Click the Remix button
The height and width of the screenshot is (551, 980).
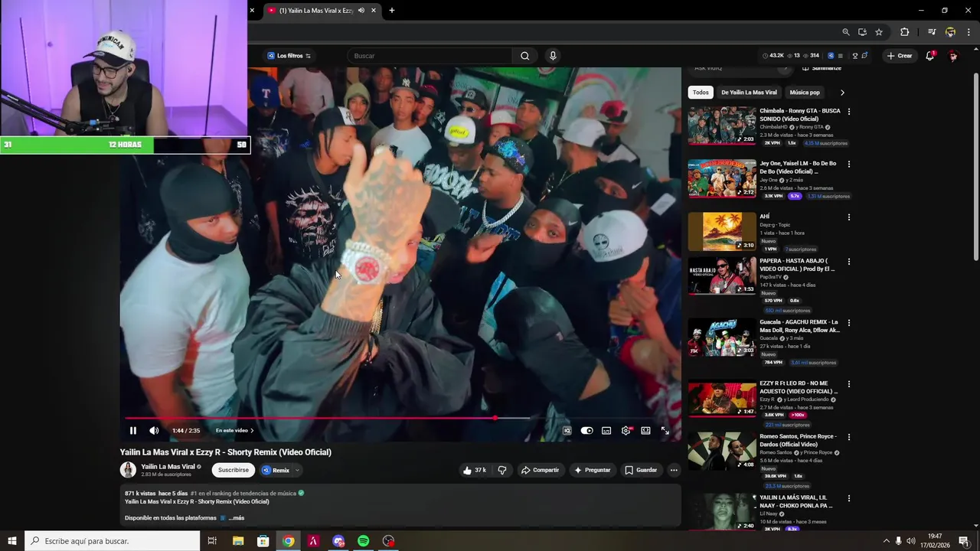276,470
